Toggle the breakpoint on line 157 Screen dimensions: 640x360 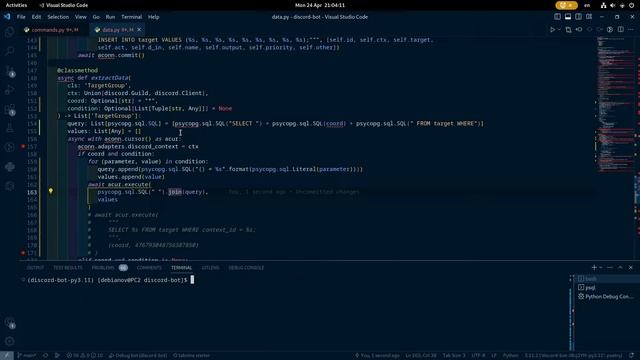23,146
